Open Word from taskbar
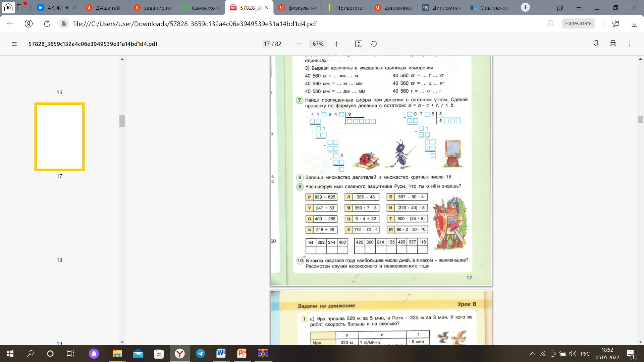 [221, 354]
